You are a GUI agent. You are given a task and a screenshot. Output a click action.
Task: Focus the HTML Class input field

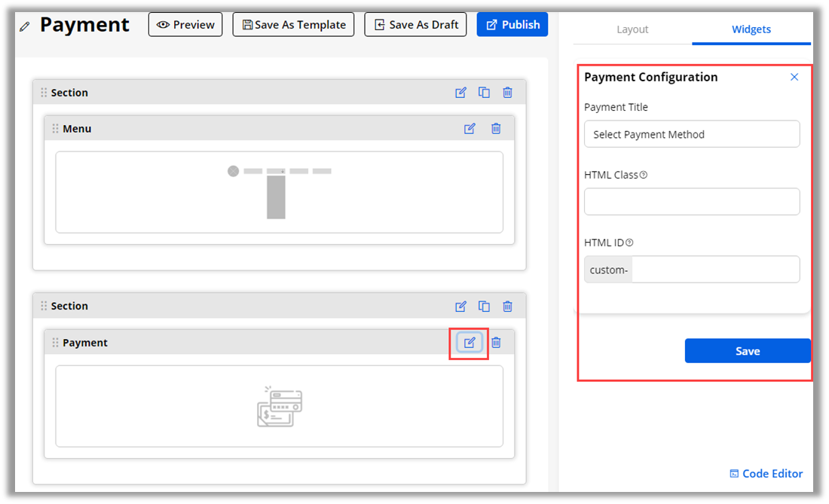click(691, 202)
